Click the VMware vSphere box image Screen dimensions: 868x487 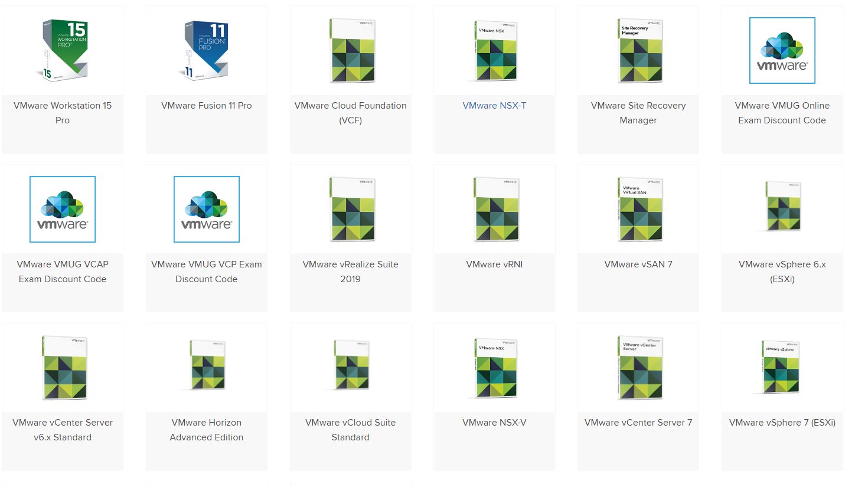point(782,367)
